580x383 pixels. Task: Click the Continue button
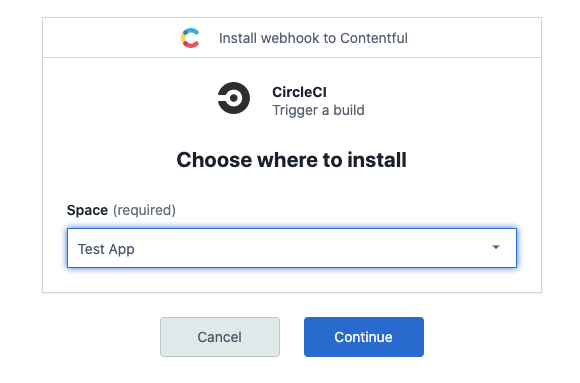coord(364,337)
